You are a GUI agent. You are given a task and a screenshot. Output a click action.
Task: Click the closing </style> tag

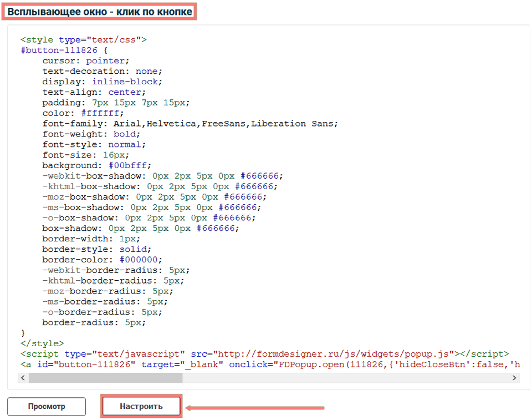(42, 343)
